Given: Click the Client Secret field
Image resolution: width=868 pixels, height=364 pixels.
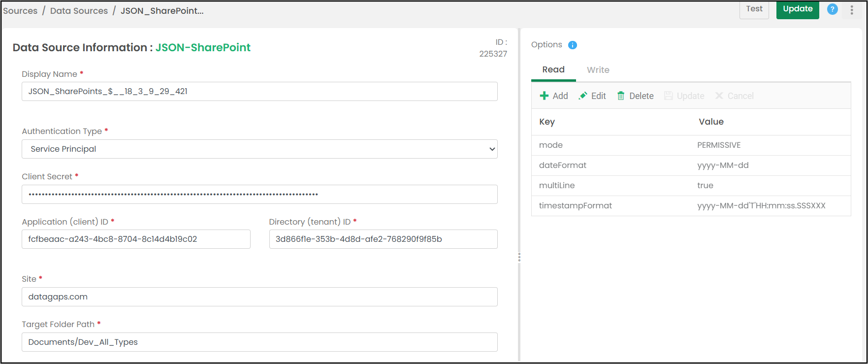Looking at the screenshot, I should click(x=259, y=195).
